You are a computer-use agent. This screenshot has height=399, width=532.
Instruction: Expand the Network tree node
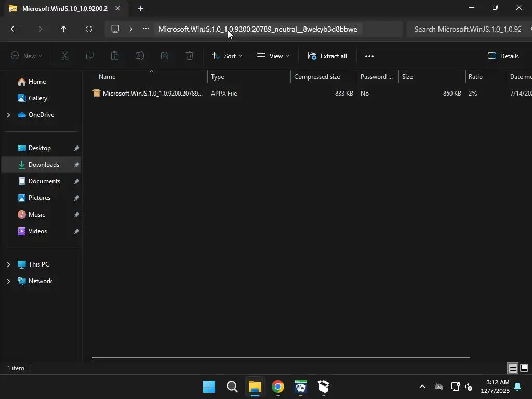point(8,281)
